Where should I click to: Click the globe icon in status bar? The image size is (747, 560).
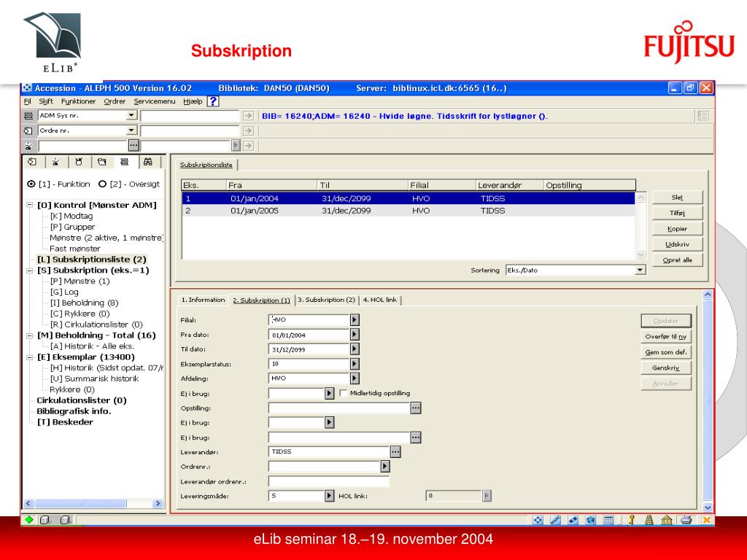[591, 520]
